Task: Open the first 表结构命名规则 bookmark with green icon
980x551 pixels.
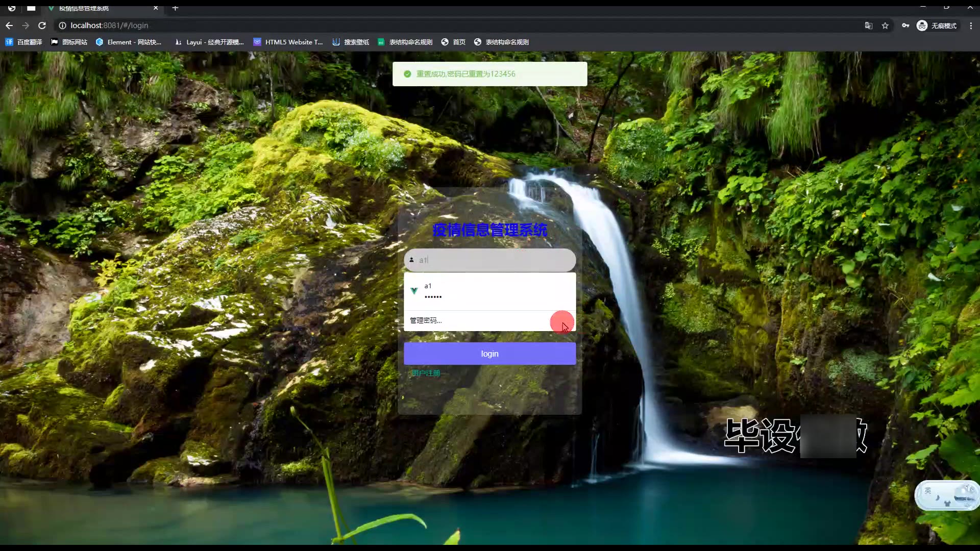Action: pyautogui.click(x=405, y=42)
